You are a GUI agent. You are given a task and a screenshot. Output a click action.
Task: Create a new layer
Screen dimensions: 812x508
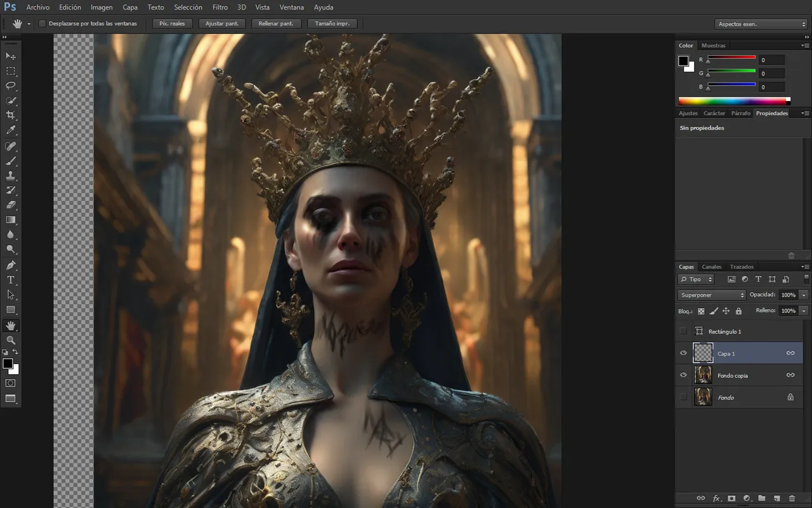coord(777,498)
